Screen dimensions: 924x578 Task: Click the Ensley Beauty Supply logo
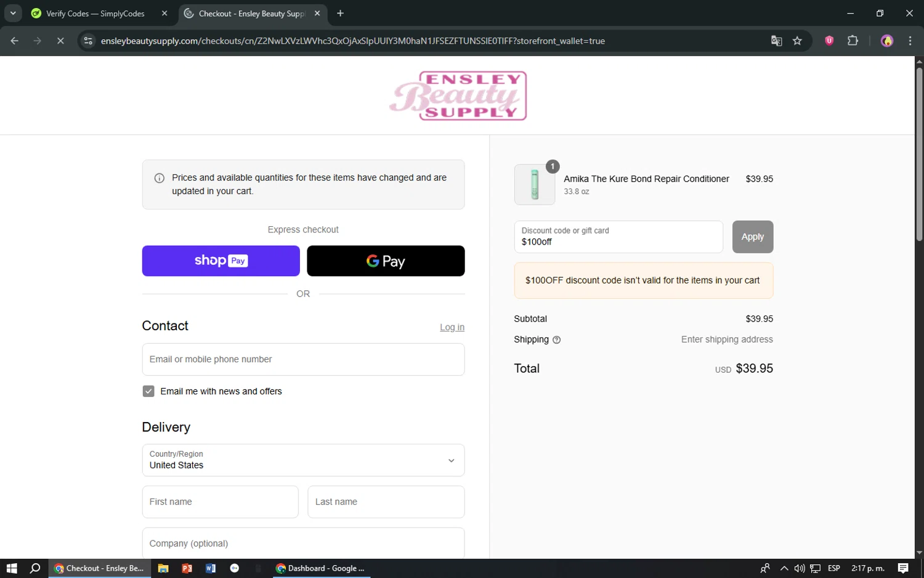coord(458,96)
